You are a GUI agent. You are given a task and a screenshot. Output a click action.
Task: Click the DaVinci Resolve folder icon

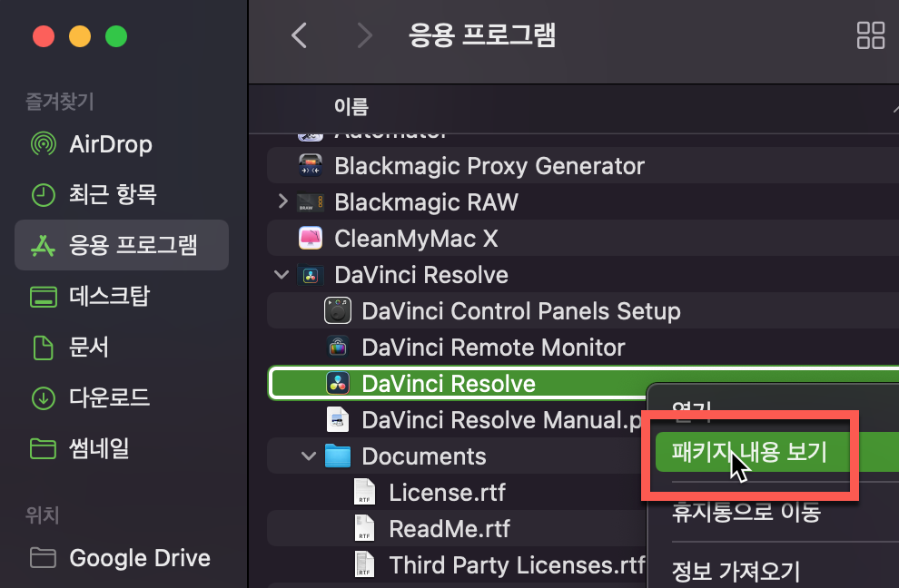pos(311,275)
